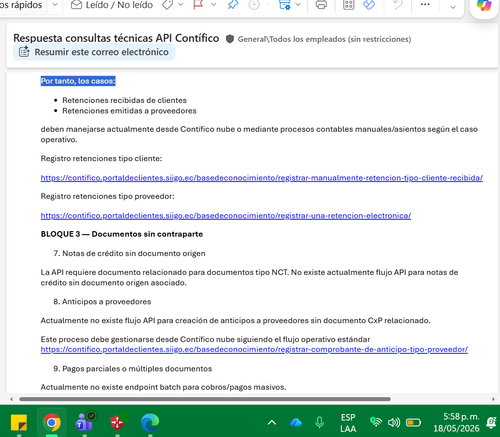The height and width of the screenshot is (437, 500).
Task: Click item 8. Anticipos a proveedores
Action: pyautogui.click(x=102, y=302)
